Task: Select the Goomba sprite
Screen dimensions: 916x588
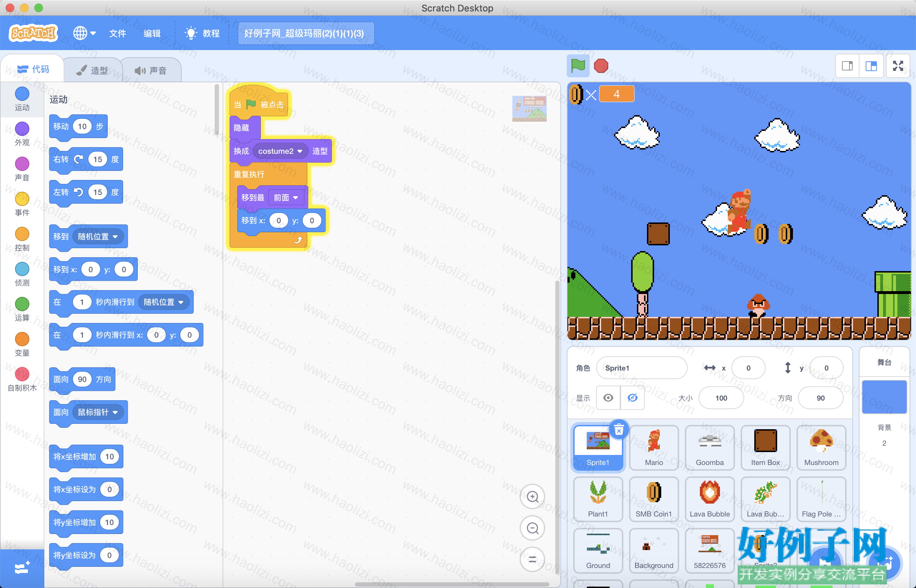Action: tap(709, 447)
